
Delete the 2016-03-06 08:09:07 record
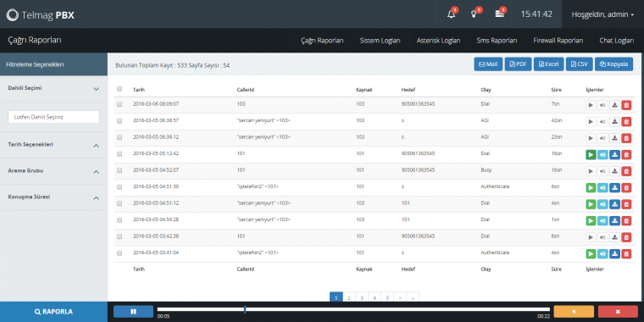pos(626,105)
